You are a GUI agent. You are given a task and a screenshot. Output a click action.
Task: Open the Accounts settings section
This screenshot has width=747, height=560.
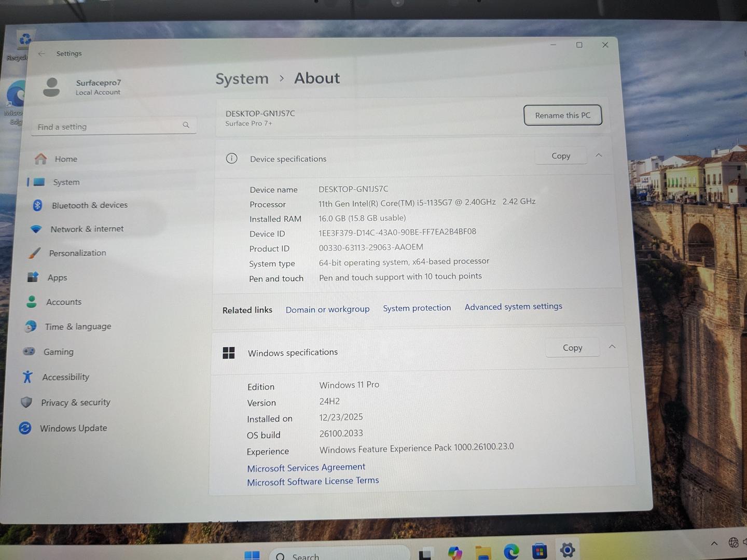(63, 302)
